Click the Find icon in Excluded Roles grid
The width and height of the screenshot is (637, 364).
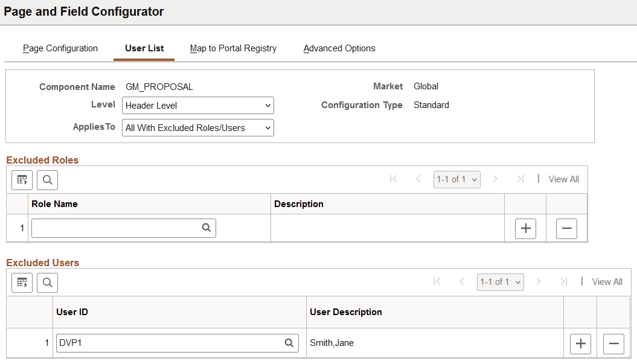click(46, 179)
